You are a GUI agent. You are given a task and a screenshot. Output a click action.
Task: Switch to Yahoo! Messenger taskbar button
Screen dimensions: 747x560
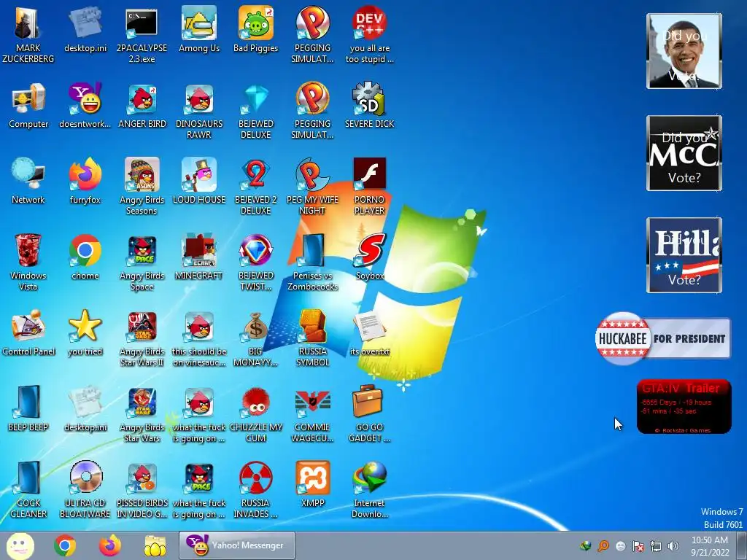point(237,545)
